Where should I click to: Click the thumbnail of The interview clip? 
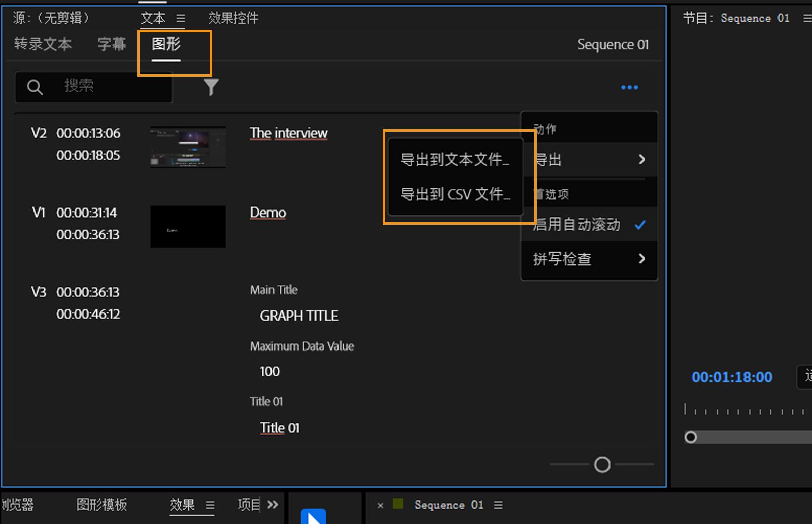click(188, 147)
